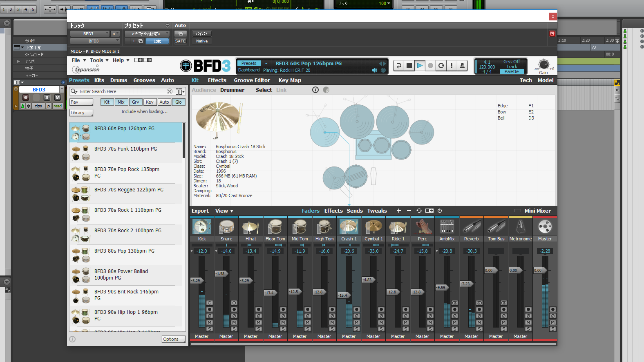Switch to the Kits browser tab
The width and height of the screenshot is (644, 362).
click(99, 80)
